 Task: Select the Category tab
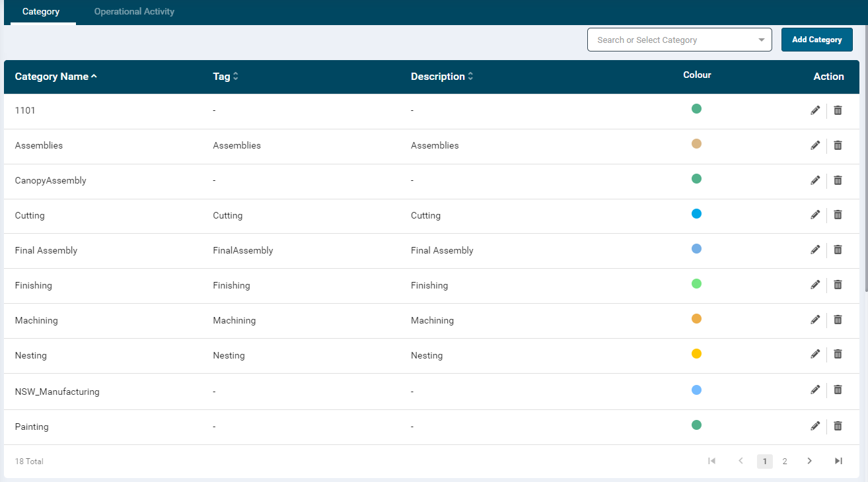click(x=41, y=12)
